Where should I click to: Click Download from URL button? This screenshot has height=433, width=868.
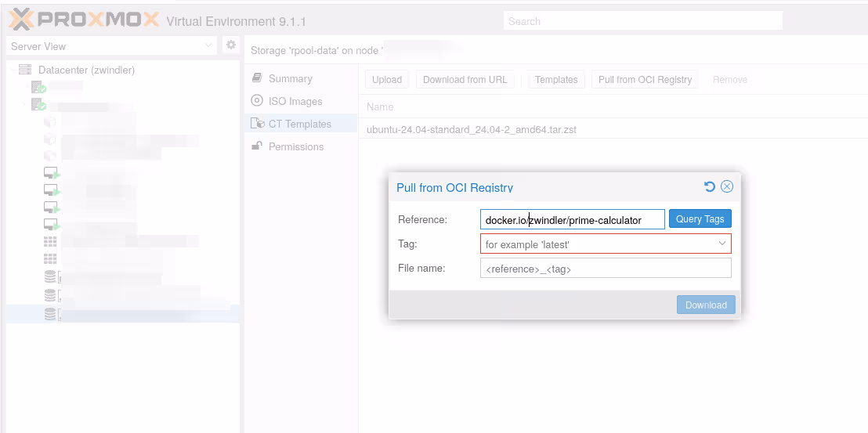465,80
